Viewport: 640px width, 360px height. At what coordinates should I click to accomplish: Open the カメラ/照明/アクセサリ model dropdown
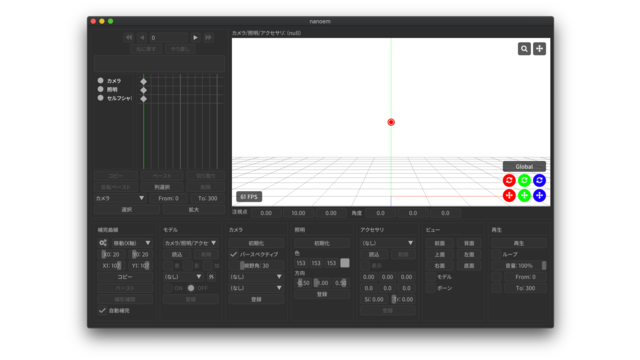coord(190,243)
